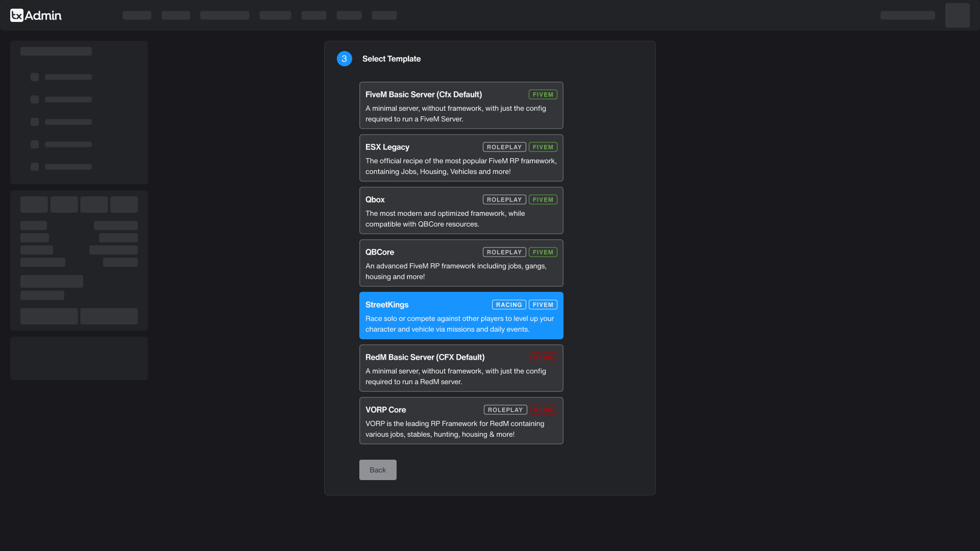Click the REDM tag on VORP Core
The image size is (980, 551).
pos(543,410)
